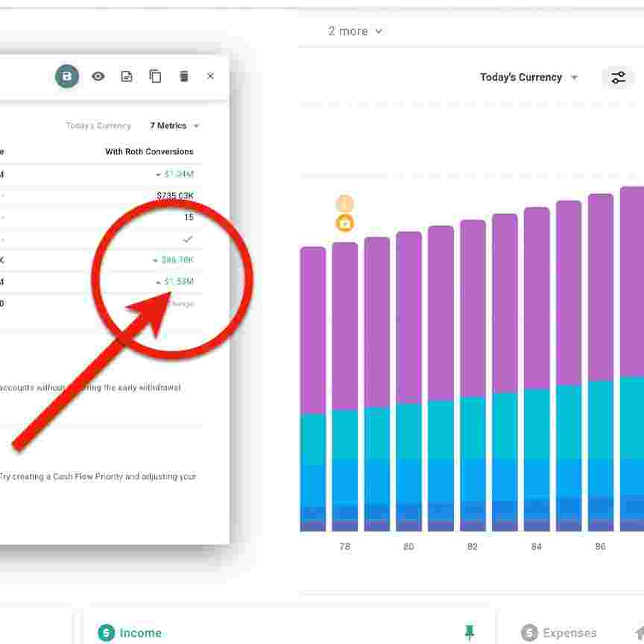This screenshot has height=644, width=644.
Task: Open Today's Currency dropdown above chart
Action: click(528, 78)
